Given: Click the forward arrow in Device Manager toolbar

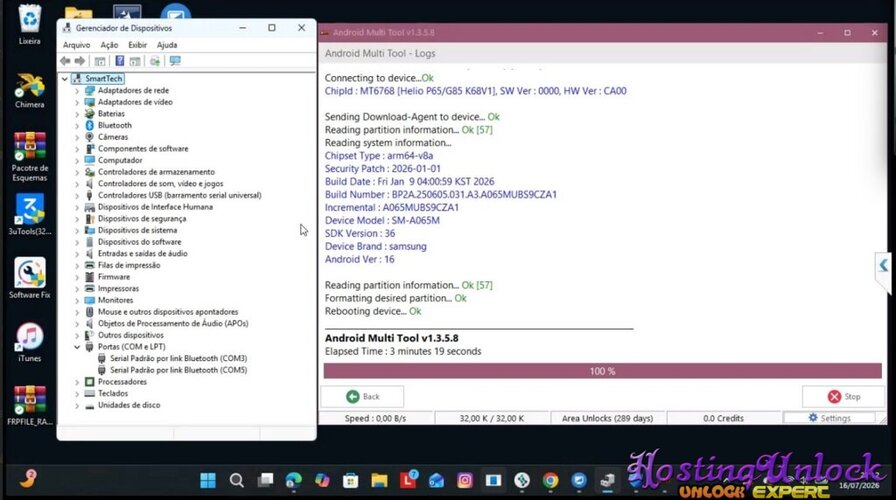Looking at the screenshot, I should [80, 61].
